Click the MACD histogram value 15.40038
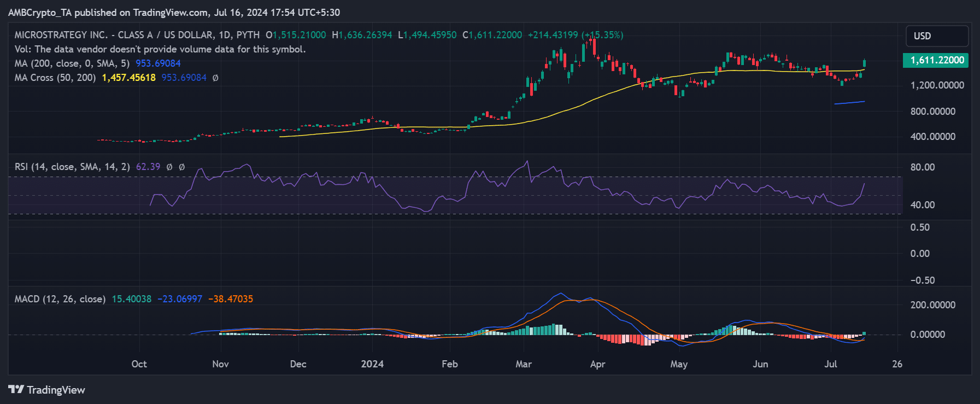980x404 pixels. (x=132, y=299)
